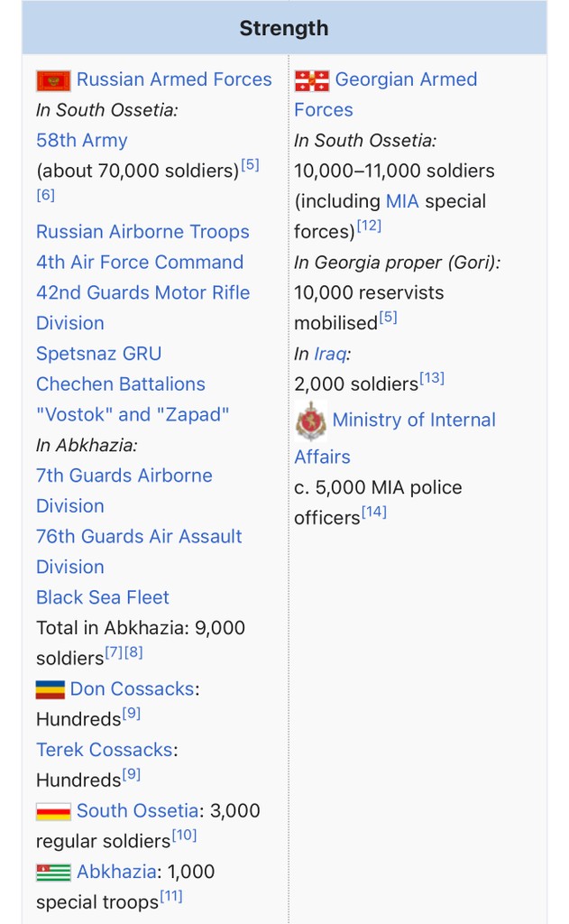Click the Abkhazia flag icon
This screenshot has height=924, width=569.
(53, 873)
